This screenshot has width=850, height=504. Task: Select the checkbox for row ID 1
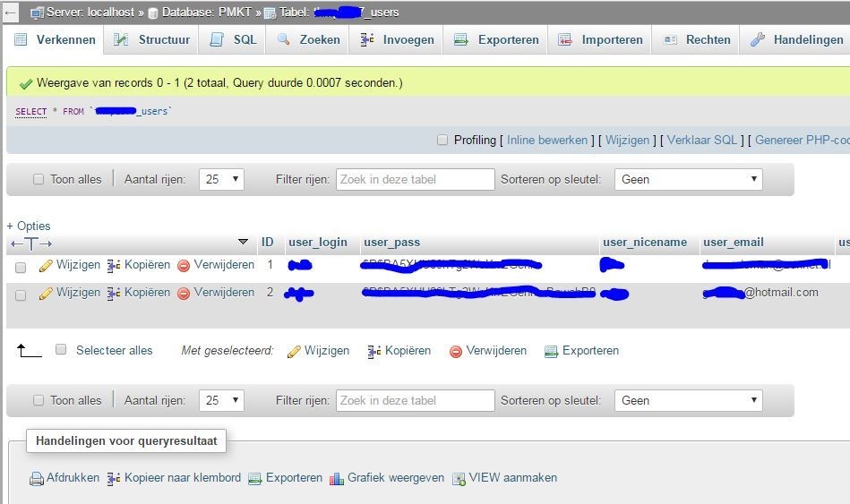(21, 268)
